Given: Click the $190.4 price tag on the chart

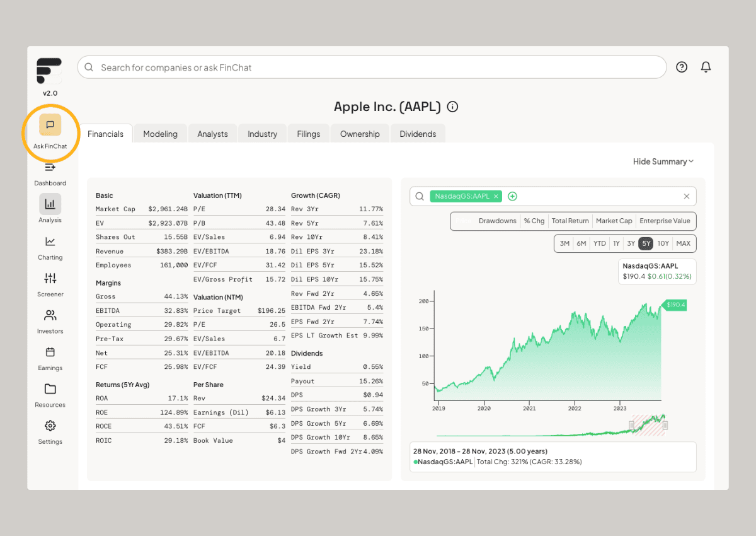Looking at the screenshot, I should point(675,305).
